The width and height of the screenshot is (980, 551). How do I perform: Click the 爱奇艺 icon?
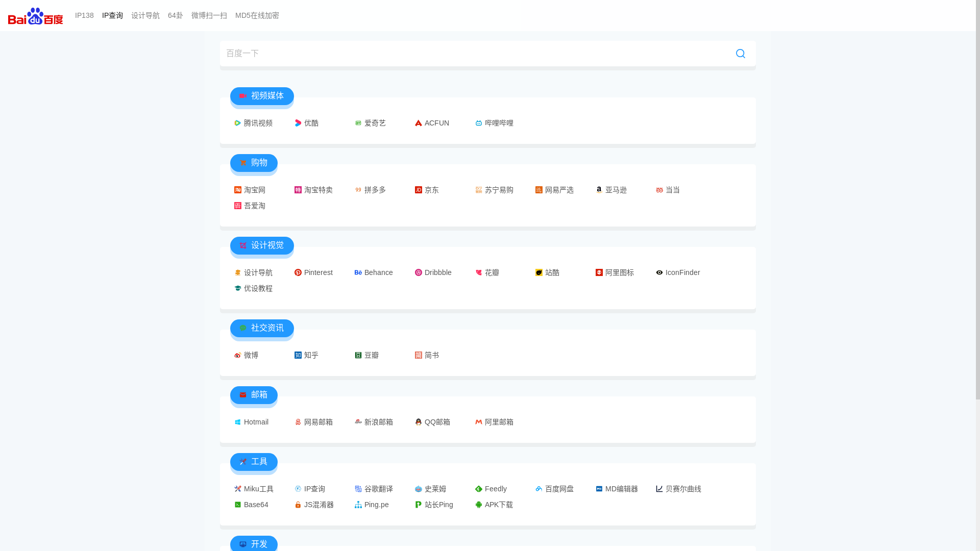[358, 123]
